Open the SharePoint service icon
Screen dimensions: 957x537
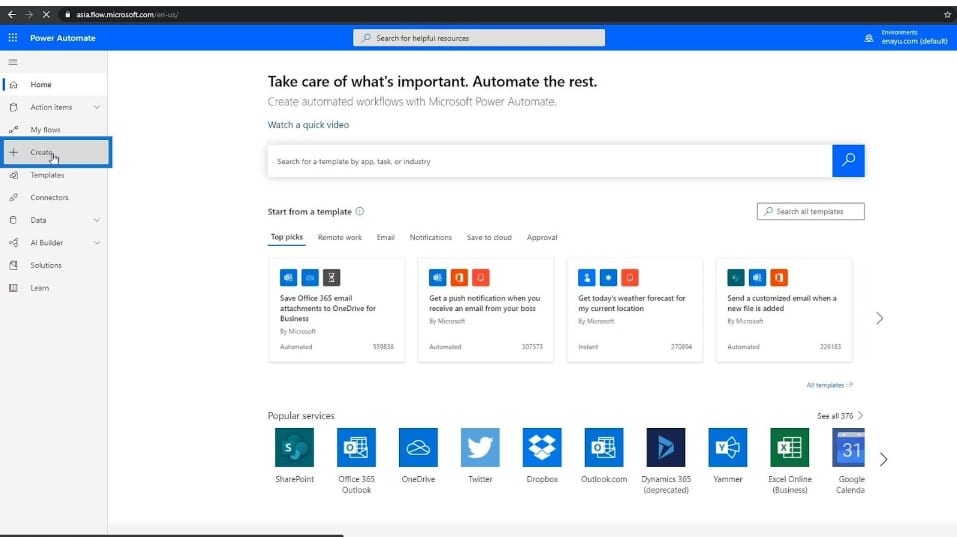(294, 447)
